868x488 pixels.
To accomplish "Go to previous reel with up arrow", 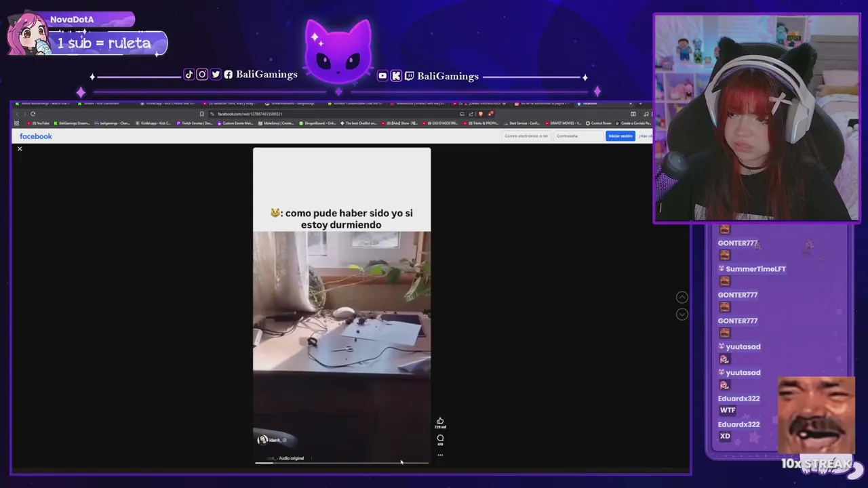I will 682,298.
